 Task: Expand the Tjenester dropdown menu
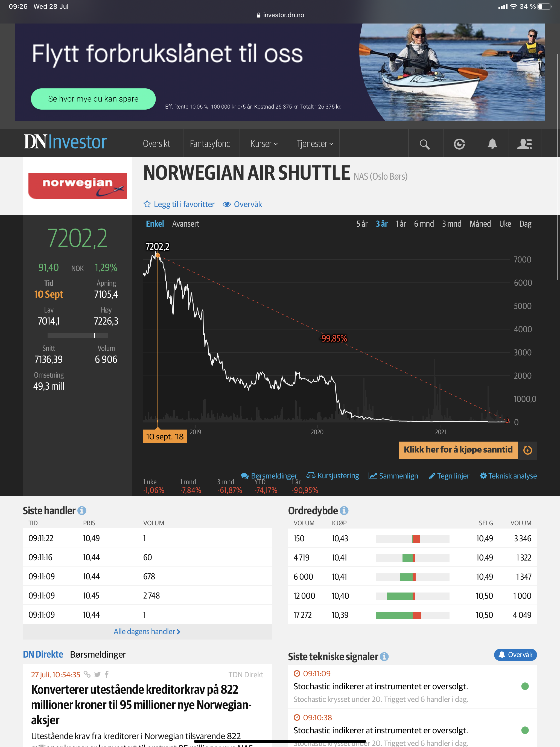(x=315, y=144)
